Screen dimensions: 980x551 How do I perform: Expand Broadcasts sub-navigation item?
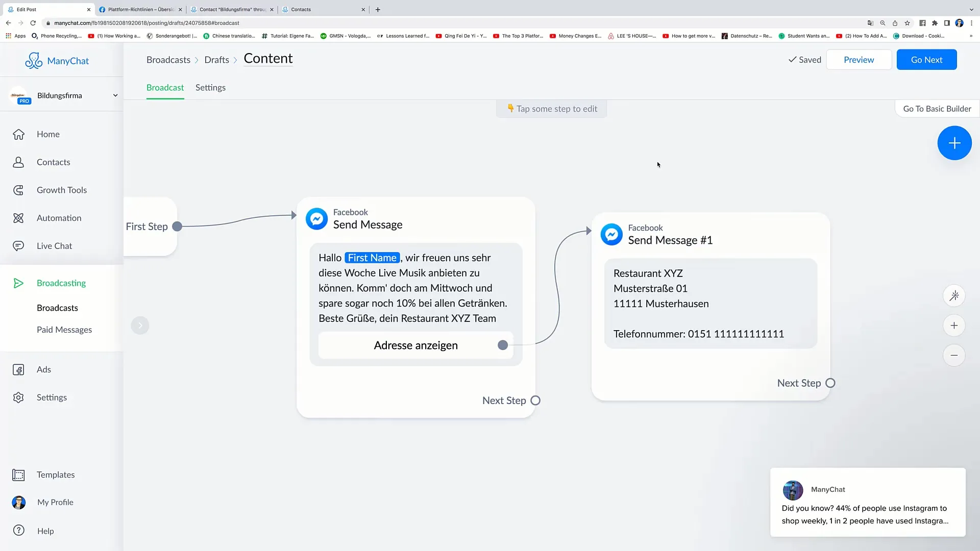pos(57,308)
